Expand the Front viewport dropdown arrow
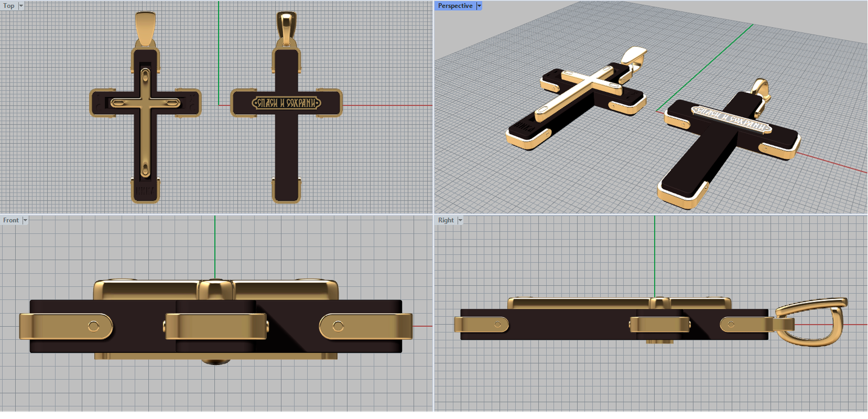 click(x=25, y=220)
